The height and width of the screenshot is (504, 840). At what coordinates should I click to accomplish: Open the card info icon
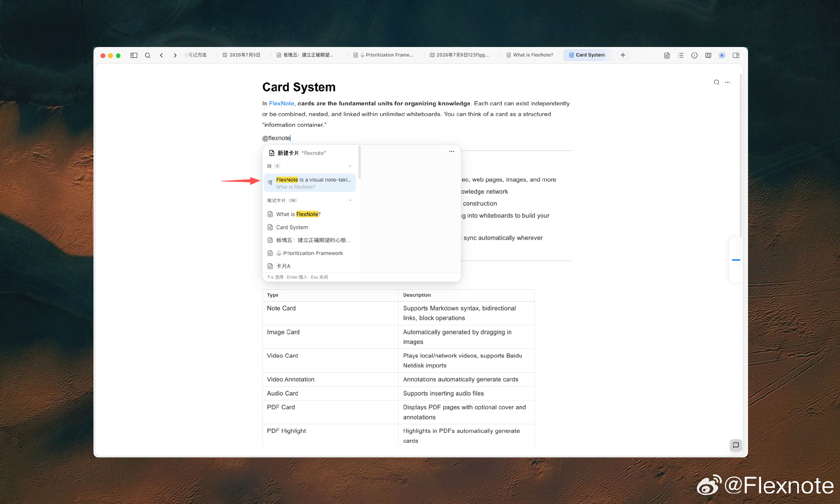point(695,55)
